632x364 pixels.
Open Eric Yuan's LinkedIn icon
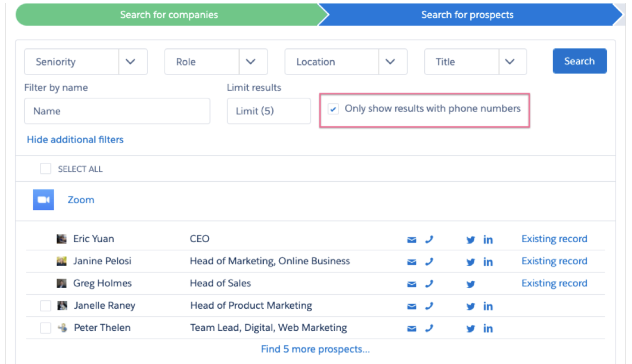pyautogui.click(x=488, y=240)
